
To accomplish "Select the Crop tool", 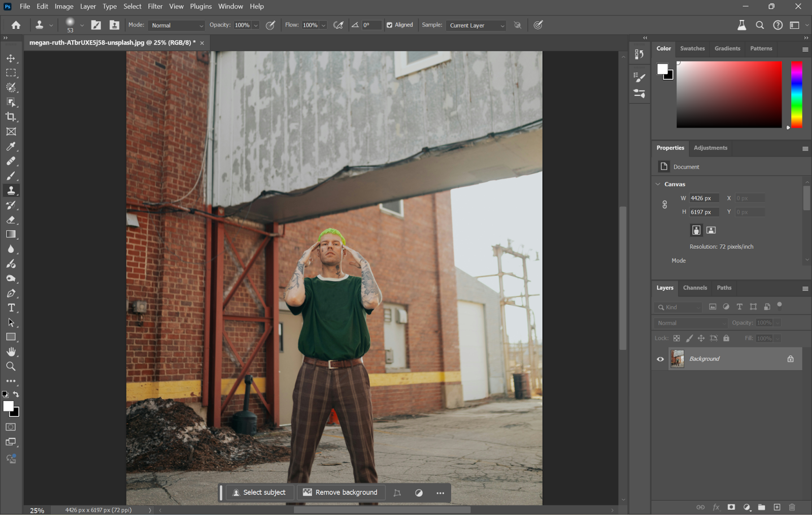I will 11,117.
